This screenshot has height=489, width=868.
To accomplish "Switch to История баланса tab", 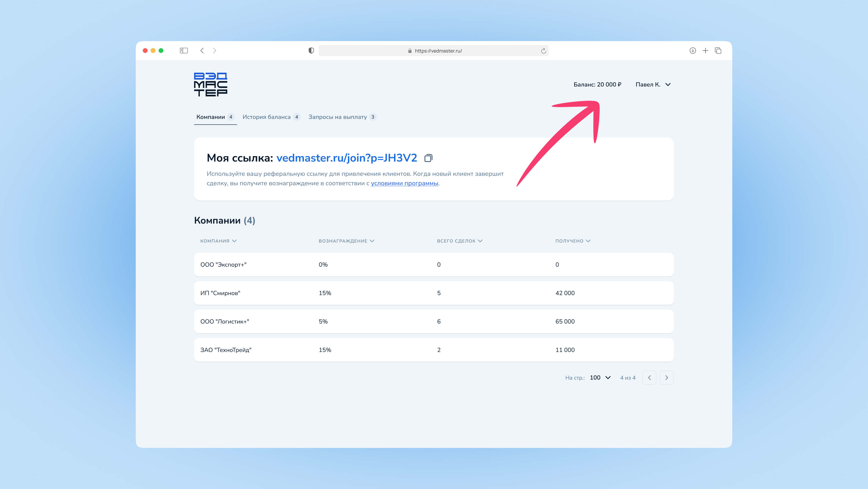I will point(266,117).
